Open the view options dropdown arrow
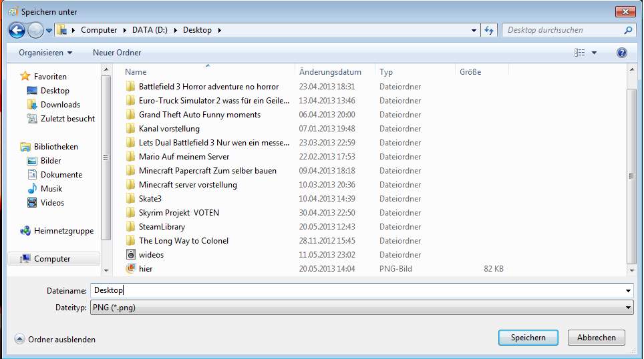The width and height of the screenshot is (644, 359). tap(594, 53)
